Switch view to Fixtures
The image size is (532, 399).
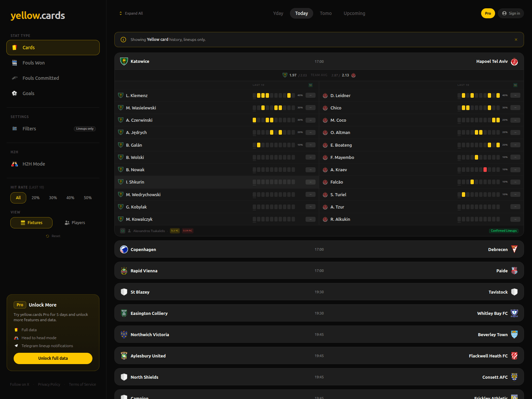31,223
